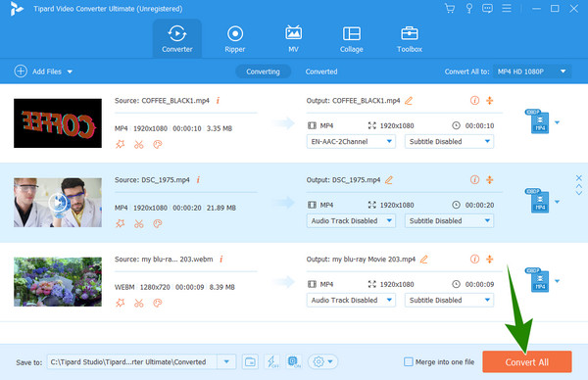Toggle the GPU chip ON icon
This screenshot has width=588, height=380.
coord(294,362)
